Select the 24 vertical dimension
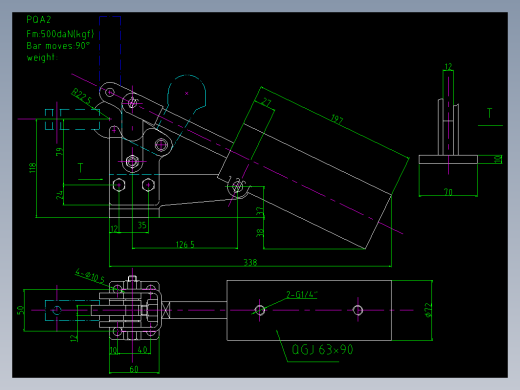This screenshot has width=520, height=390. [x=59, y=195]
